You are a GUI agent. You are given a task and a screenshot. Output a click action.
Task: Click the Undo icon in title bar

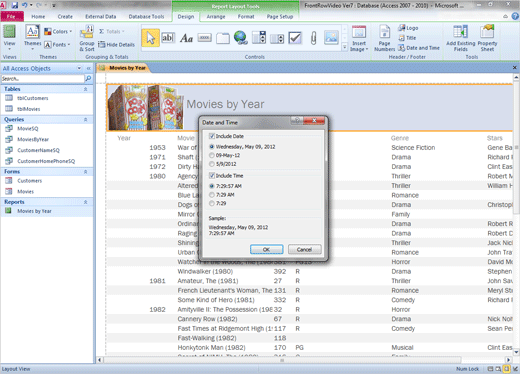tap(25, 5)
